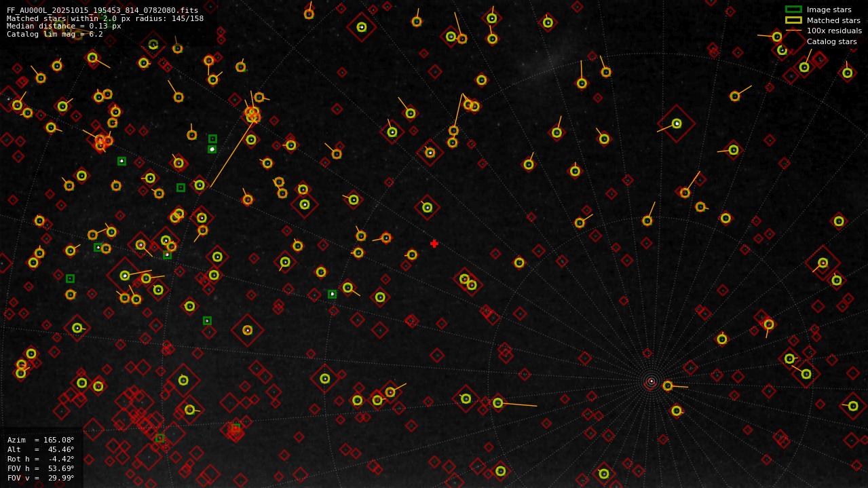
Task: Click the red cross image-center marker
Action: click(434, 244)
